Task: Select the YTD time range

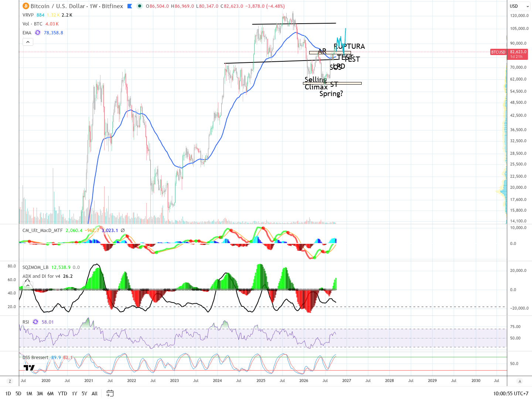Action: click(x=62, y=393)
